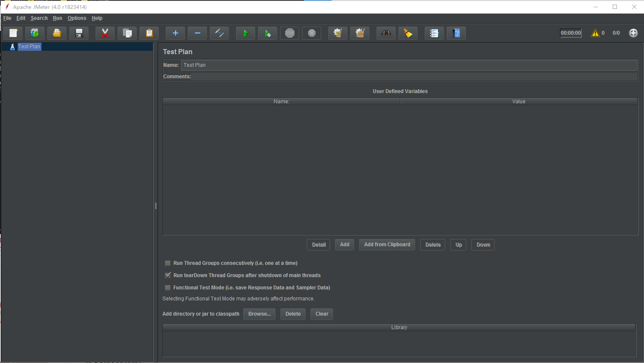
Task: Reset search with yellow brush icon
Action: coord(408,33)
